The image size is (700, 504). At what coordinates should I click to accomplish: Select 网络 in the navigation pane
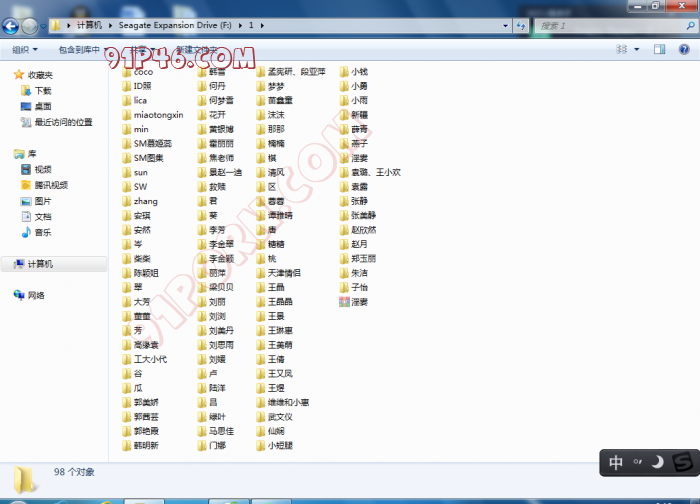pos(36,295)
